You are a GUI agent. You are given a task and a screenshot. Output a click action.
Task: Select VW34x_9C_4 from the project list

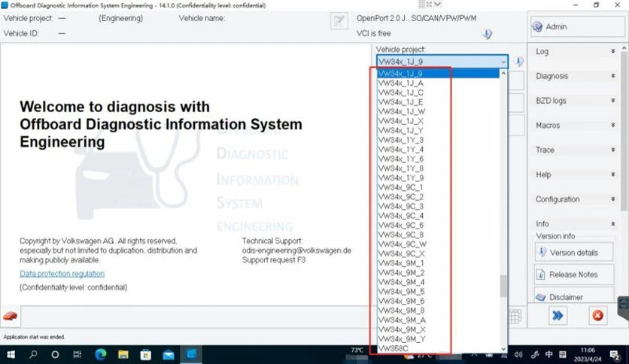tap(438, 216)
